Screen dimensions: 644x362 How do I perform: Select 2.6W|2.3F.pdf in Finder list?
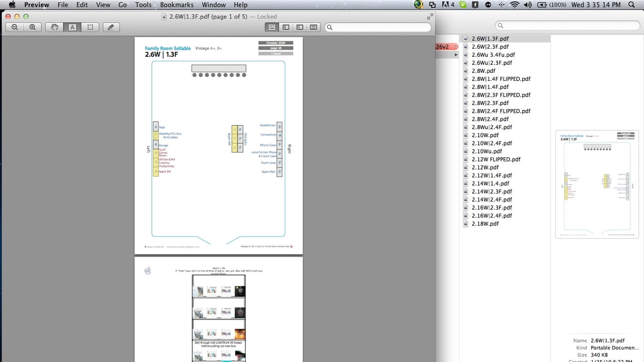click(490, 47)
